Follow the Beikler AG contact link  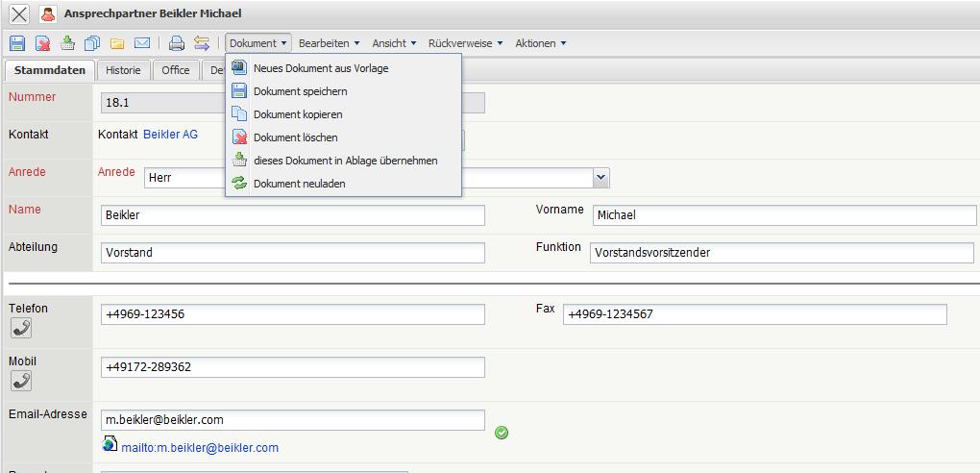click(x=170, y=135)
